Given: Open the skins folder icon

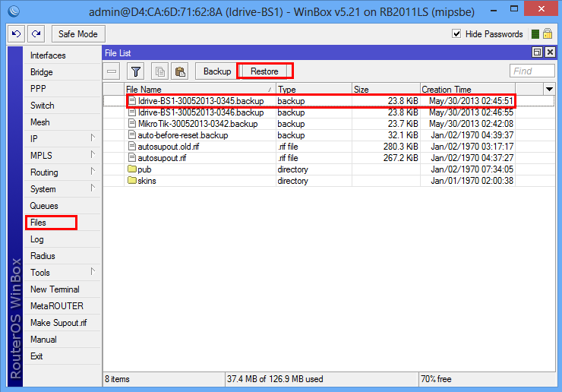Looking at the screenshot, I should 132,180.
